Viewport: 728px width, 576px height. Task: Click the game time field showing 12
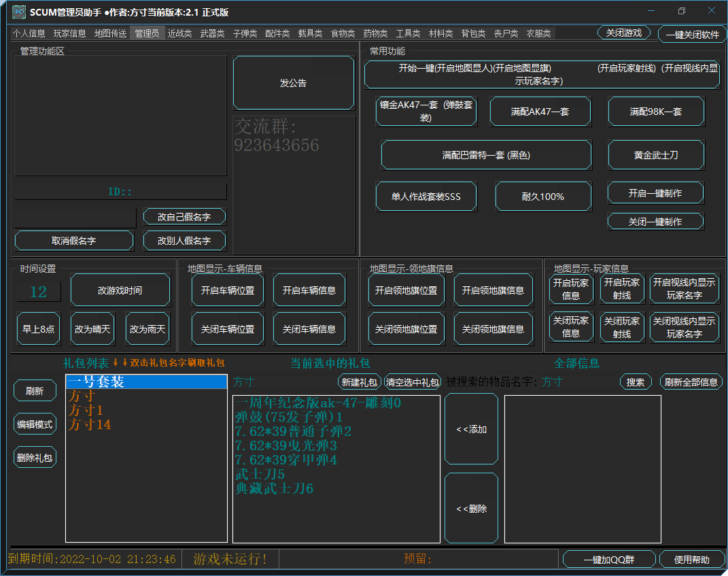click(39, 292)
